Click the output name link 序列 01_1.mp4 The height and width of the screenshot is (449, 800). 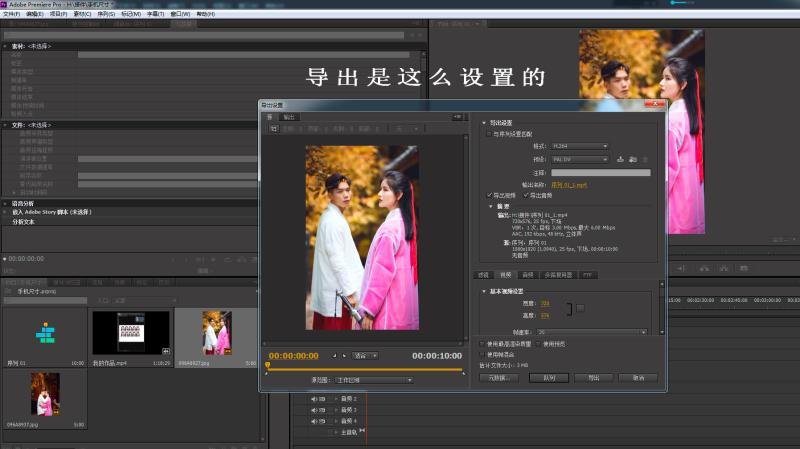tap(569, 185)
